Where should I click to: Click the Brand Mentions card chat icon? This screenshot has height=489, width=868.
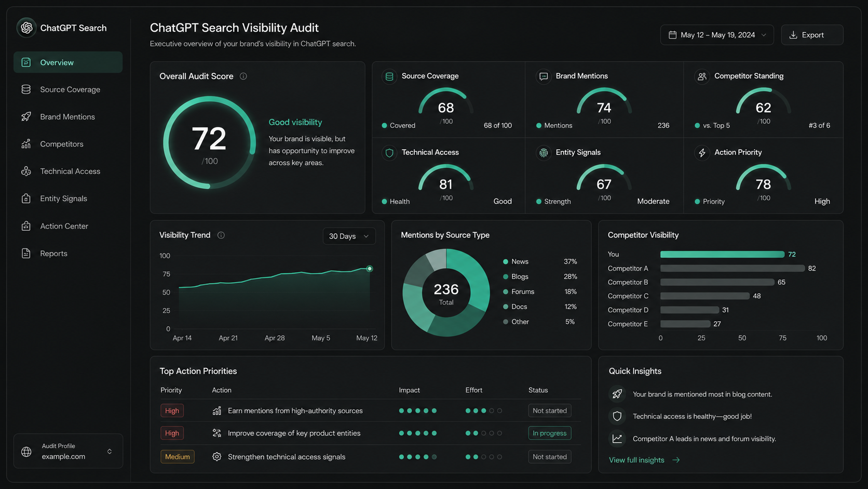pyautogui.click(x=544, y=76)
